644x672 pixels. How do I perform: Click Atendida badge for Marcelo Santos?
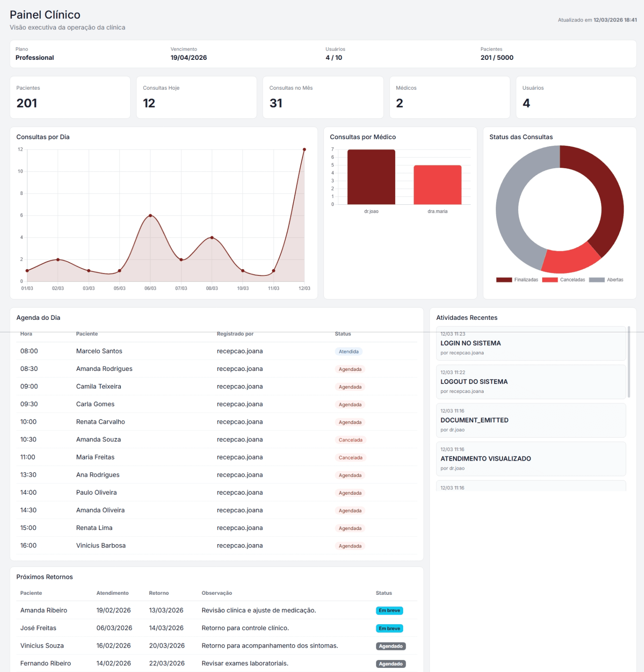348,352
